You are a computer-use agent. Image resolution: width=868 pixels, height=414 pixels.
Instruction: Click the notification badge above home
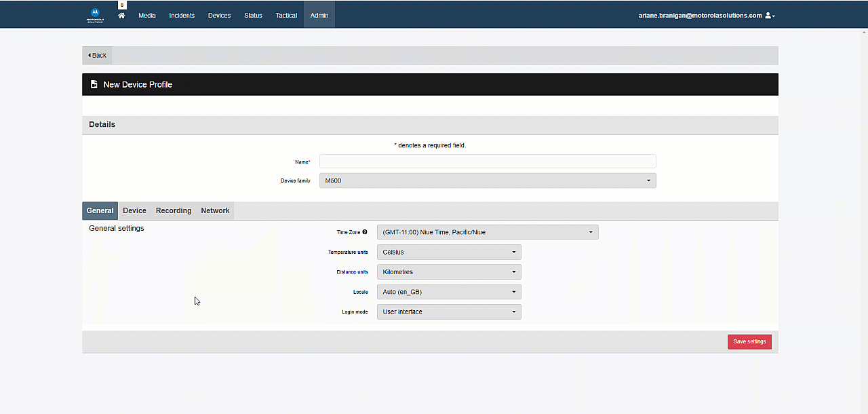(122, 5)
